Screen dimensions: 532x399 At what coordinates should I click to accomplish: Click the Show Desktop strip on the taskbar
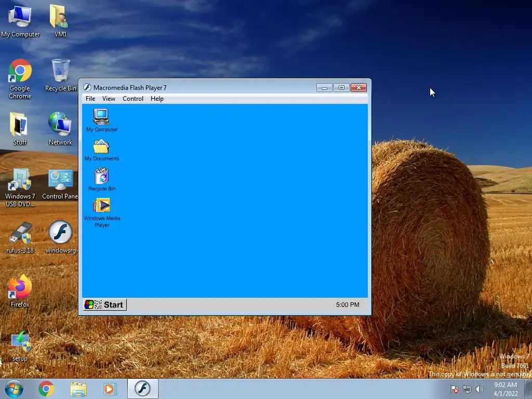528,389
